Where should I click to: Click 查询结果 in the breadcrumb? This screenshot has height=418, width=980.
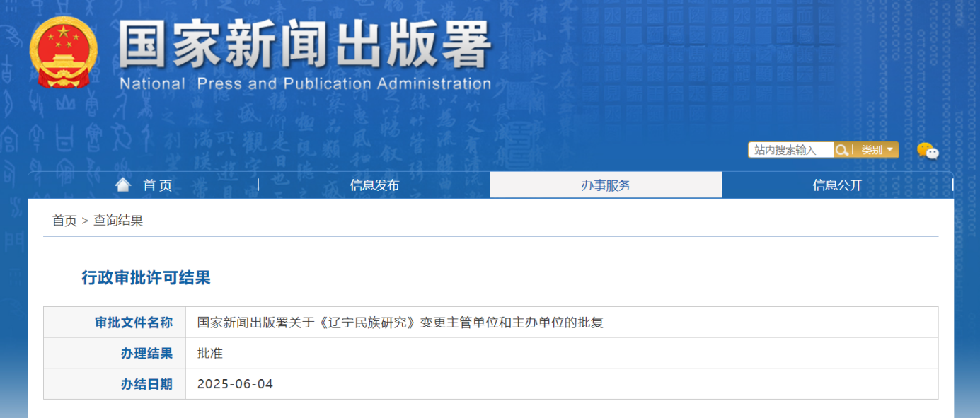118,221
